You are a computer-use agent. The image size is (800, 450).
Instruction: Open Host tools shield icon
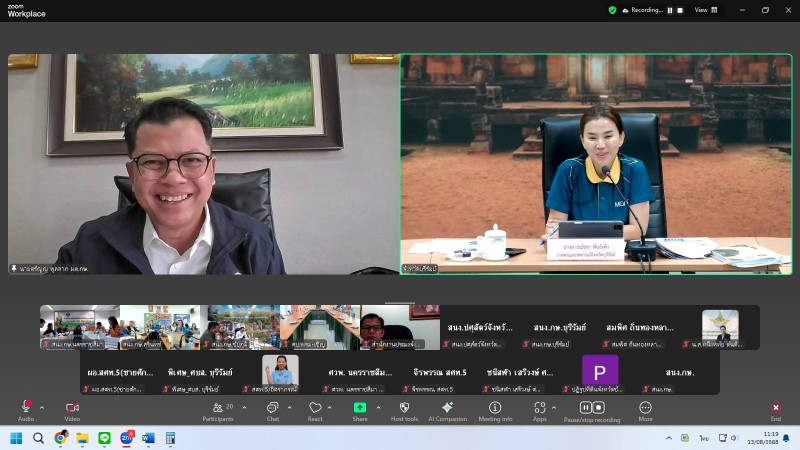[404, 408]
